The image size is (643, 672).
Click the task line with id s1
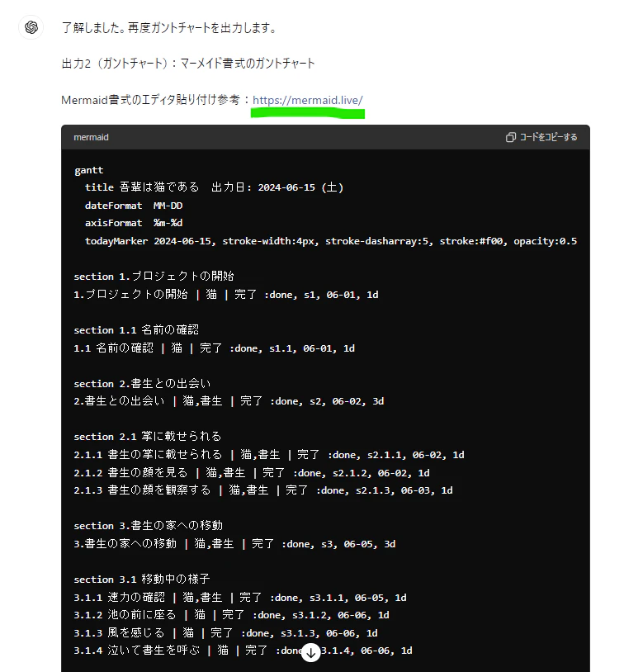[226, 295]
